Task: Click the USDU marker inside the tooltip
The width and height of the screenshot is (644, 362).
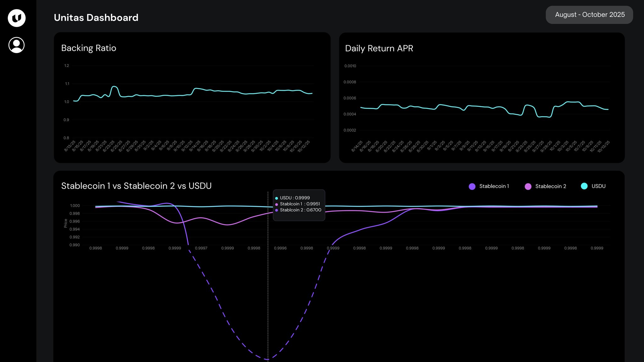Action: pos(276,198)
